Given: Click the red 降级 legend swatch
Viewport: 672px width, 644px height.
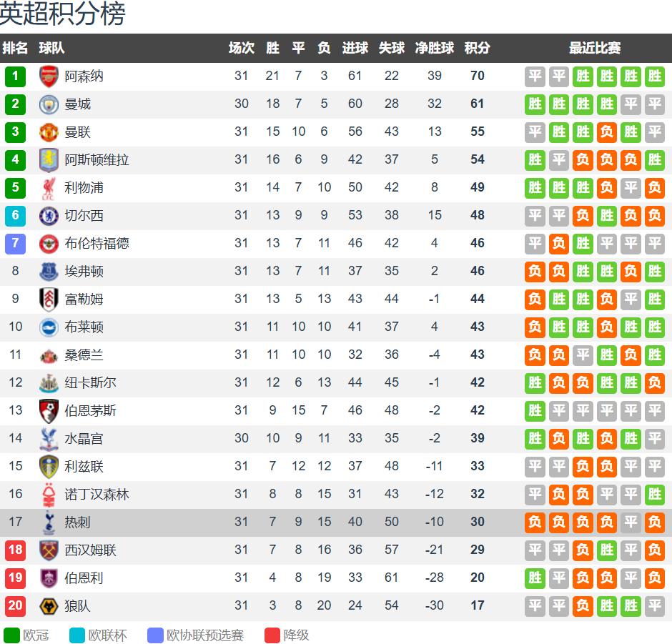Looking at the screenshot, I should click(272, 635).
